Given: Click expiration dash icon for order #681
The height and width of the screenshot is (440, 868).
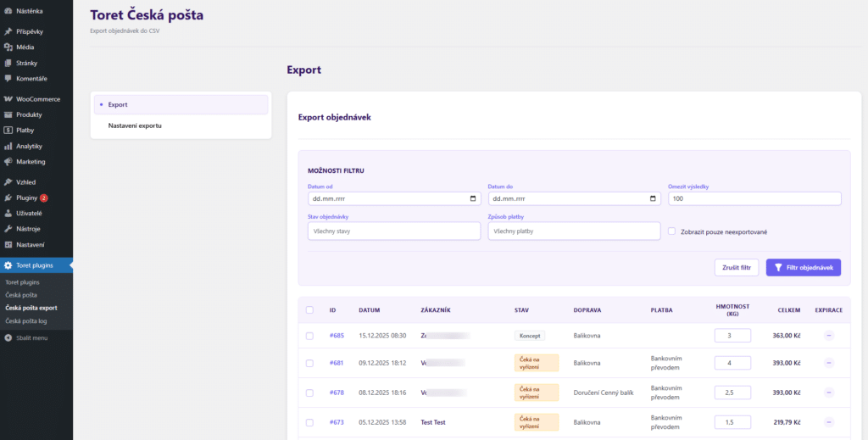Looking at the screenshot, I should [829, 363].
